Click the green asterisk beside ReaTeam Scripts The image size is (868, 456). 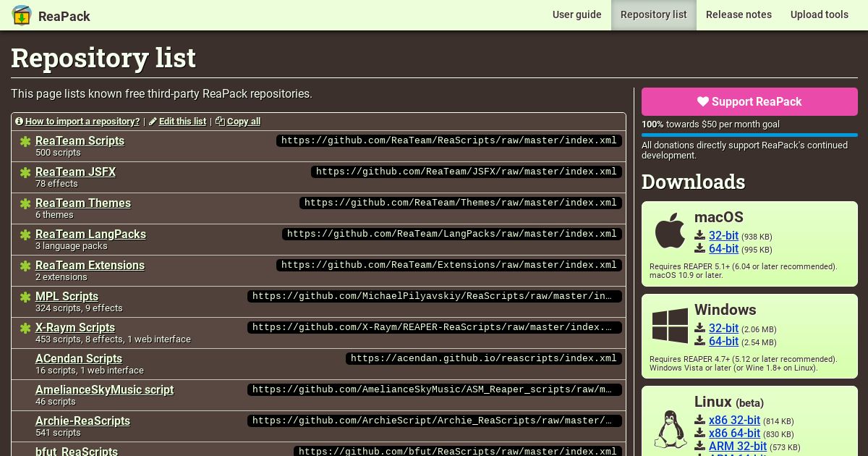coord(25,142)
